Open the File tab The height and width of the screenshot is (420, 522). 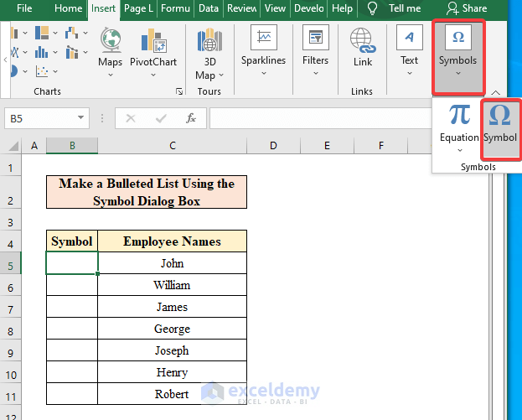[24, 8]
